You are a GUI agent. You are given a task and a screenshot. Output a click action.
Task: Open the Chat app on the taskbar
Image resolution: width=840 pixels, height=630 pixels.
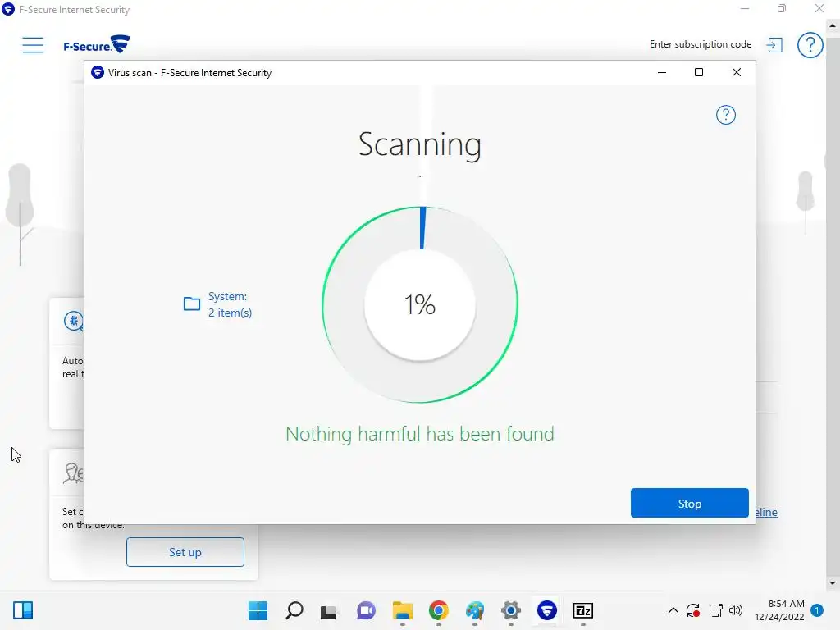pyautogui.click(x=367, y=610)
